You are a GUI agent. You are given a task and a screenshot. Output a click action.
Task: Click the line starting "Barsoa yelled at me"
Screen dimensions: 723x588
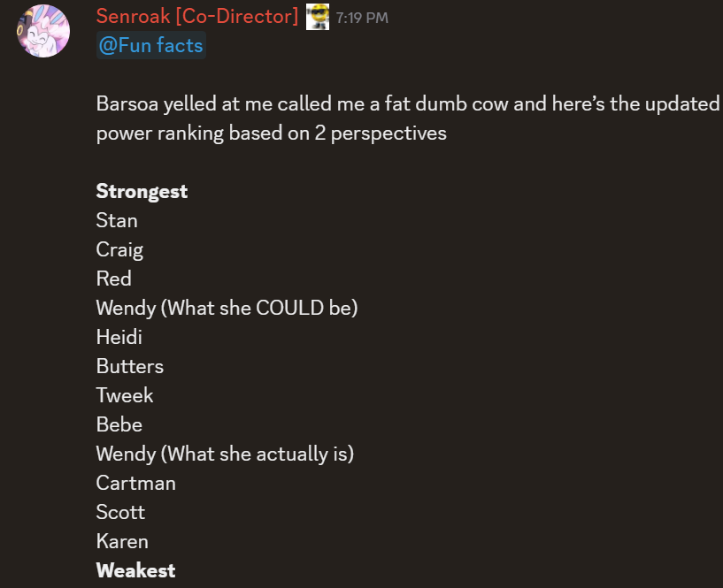407,103
